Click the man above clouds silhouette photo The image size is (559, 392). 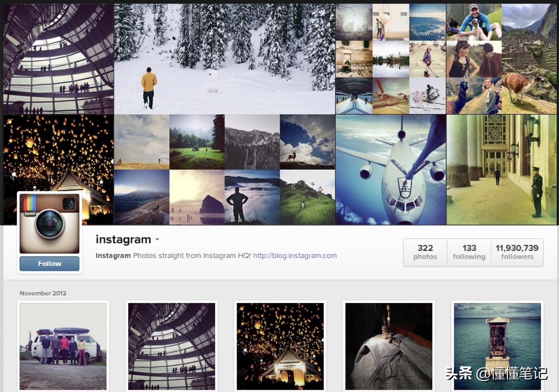coord(252,197)
